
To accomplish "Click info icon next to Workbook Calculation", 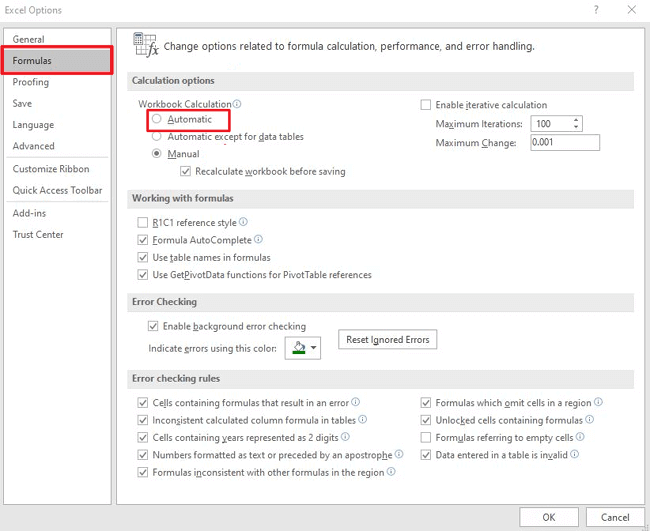I will (x=237, y=104).
